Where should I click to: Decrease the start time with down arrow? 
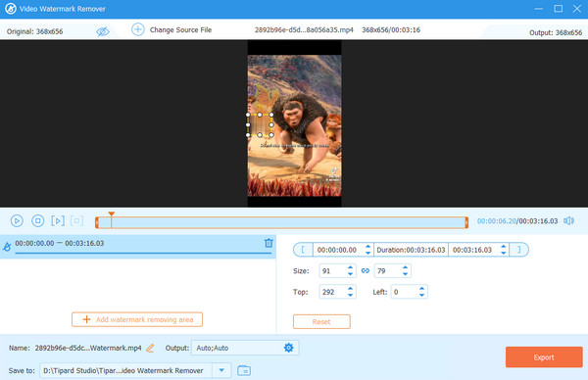[x=367, y=253]
